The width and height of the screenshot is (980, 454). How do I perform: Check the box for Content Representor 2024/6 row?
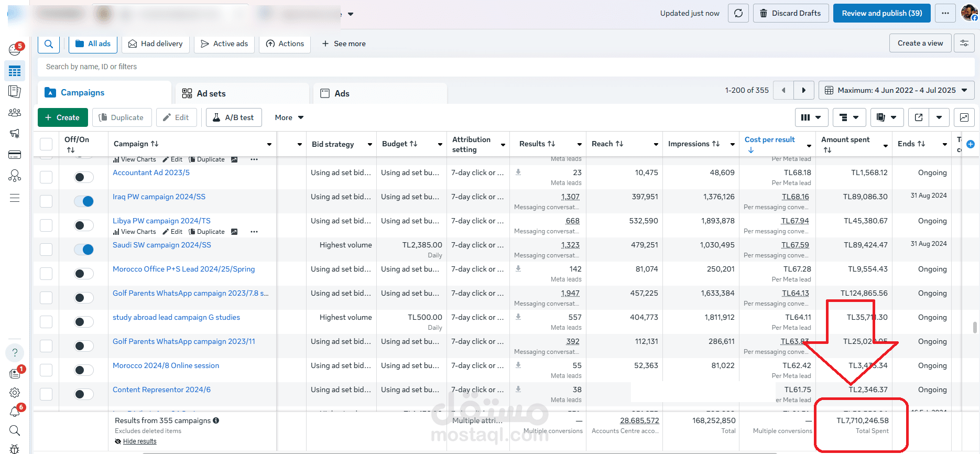(x=46, y=394)
